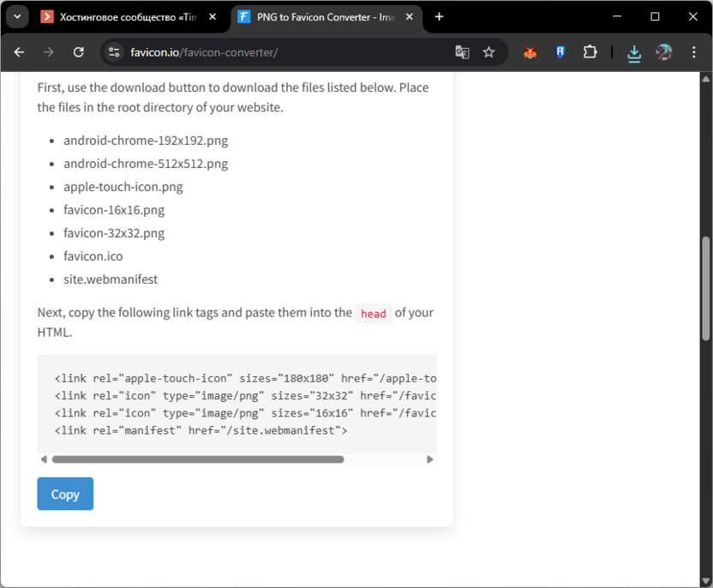Click the favicon-16x16.png list item
Screen dimensions: 713x588
(x=114, y=210)
